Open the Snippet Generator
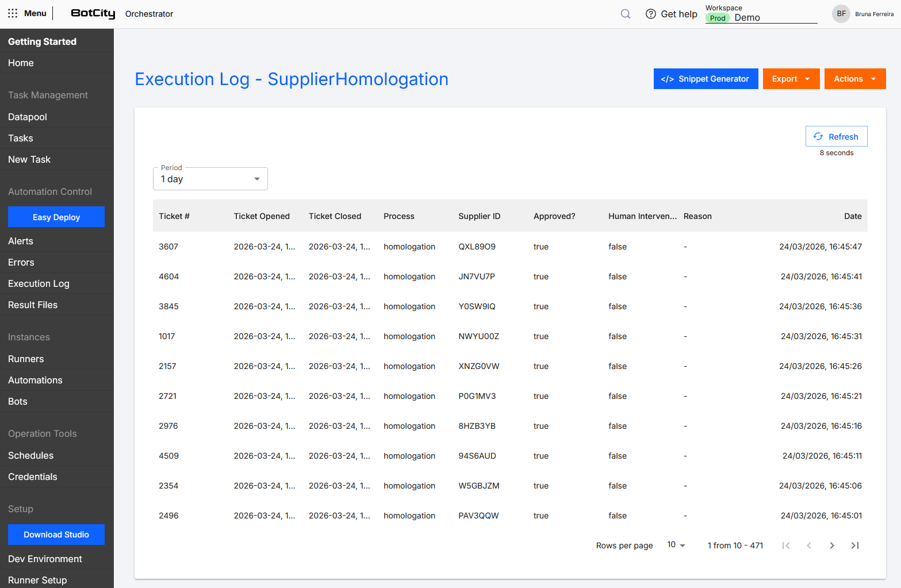Viewport: 901px width, 588px height. [x=706, y=79]
